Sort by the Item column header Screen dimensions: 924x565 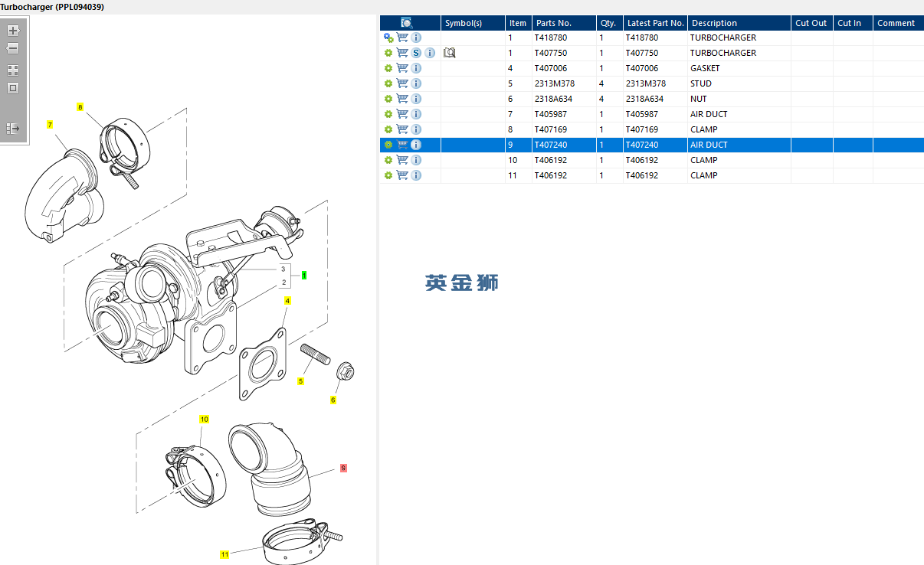(519, 23)
